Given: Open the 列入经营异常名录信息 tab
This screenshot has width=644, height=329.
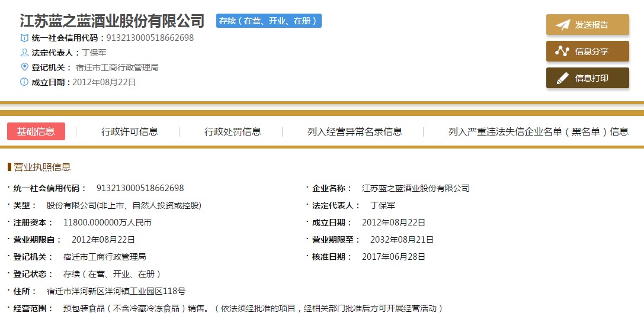Looking at the screenshot, I should pyautogui.click(x=355, y=131).
